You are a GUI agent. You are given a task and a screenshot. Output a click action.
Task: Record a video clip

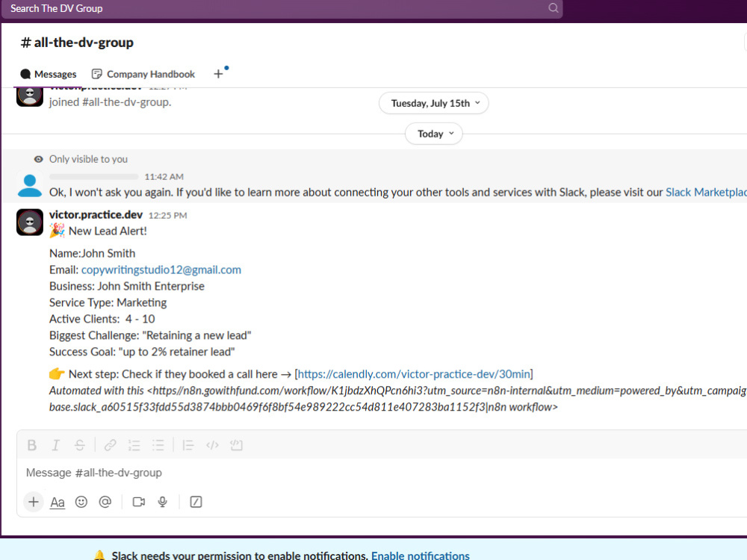139,502
